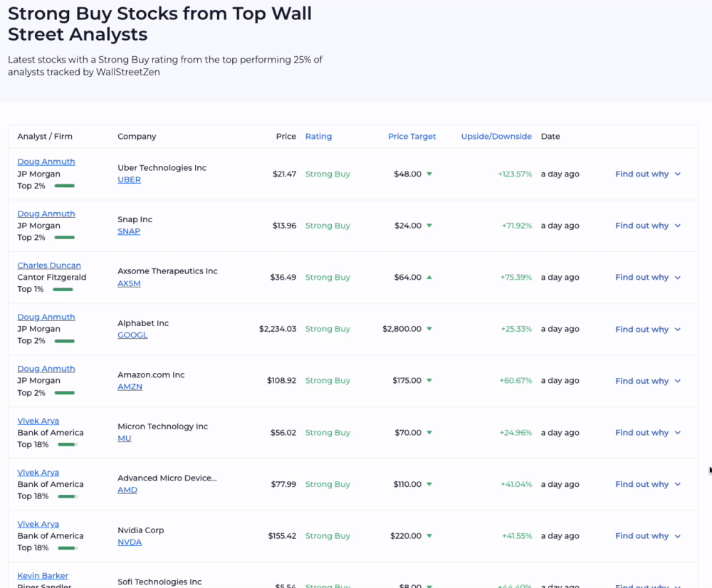Click Top 18% rank bar in Micron row
The image size is (712, 588).
point(68,444)
